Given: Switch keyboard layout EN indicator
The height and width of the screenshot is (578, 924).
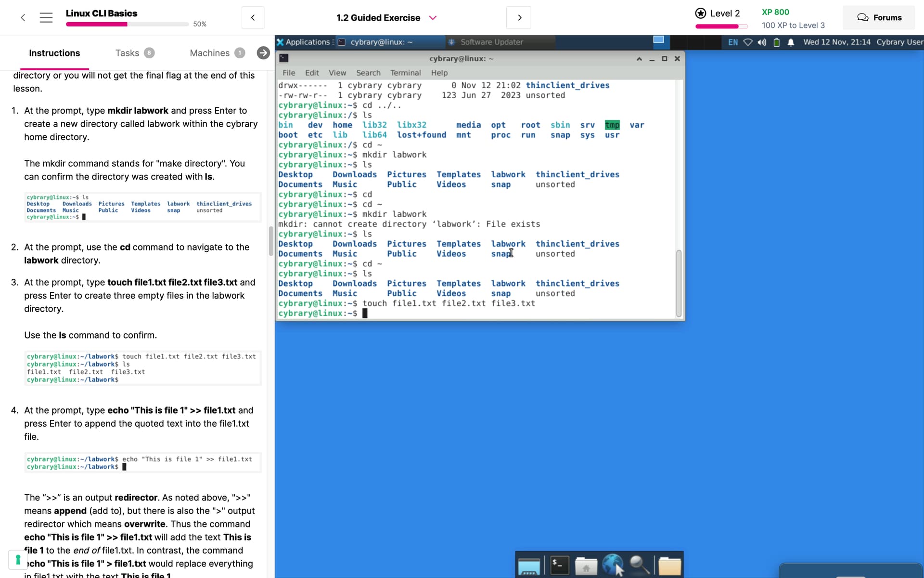Looking at the screenshot, I should point(732,42).
